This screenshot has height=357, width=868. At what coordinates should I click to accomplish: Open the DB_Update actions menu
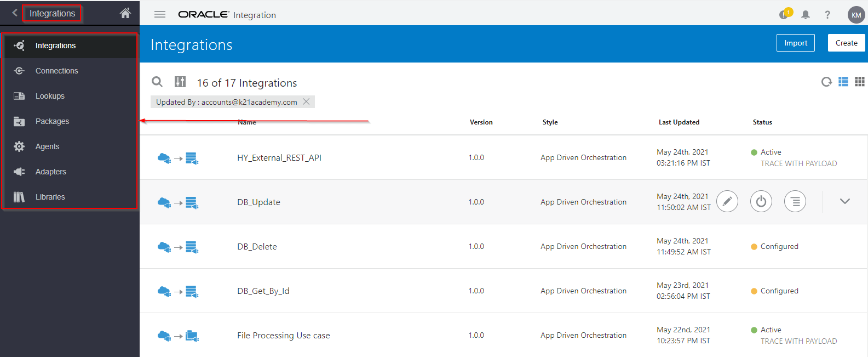(795, 201)
